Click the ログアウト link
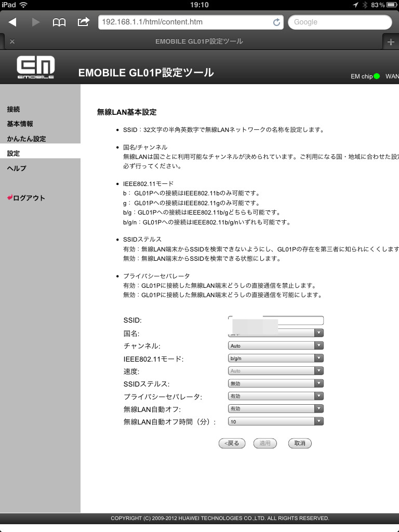This screenshot has width=399, height=532. [x=26, y=198]
